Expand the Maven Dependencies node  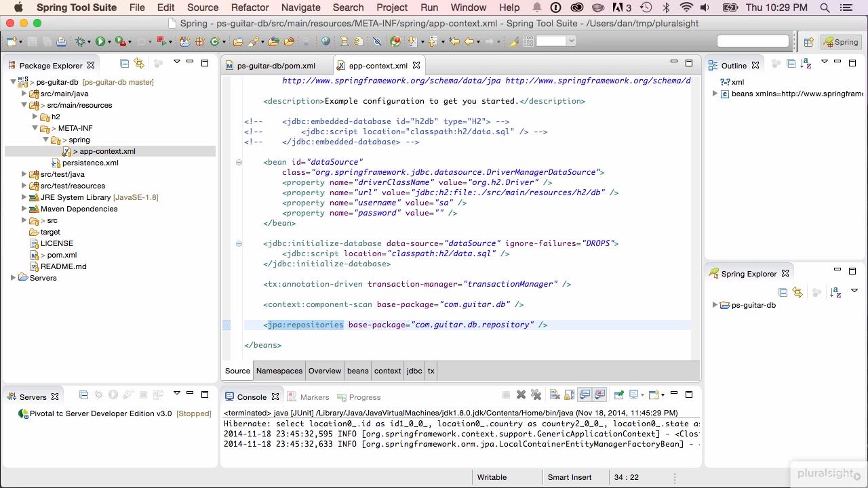tap(24, 209)
